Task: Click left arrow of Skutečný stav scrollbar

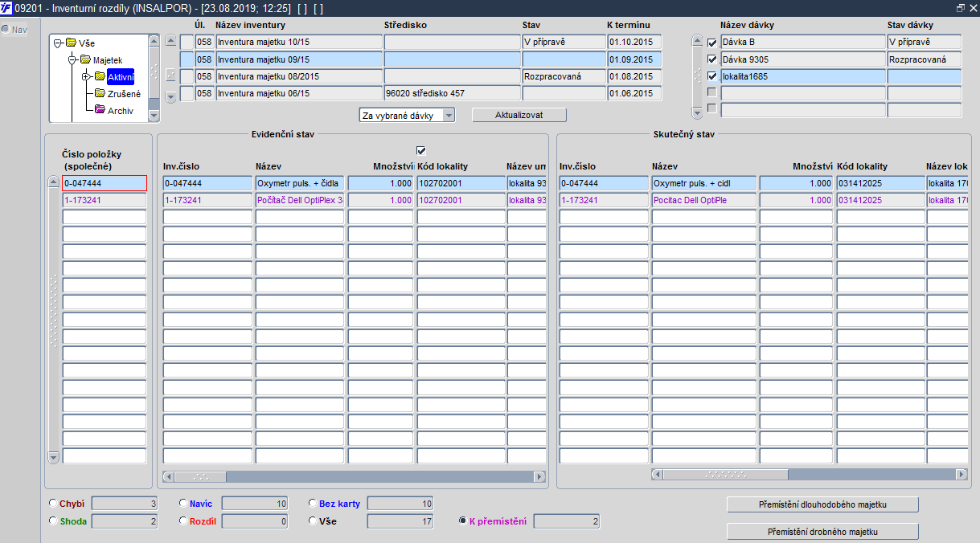Action: 657,475
